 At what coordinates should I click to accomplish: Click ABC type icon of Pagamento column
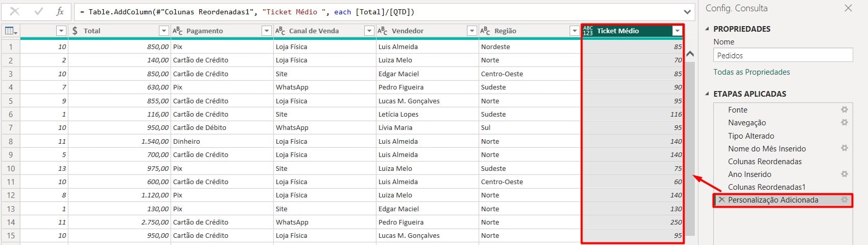(177, 31)
